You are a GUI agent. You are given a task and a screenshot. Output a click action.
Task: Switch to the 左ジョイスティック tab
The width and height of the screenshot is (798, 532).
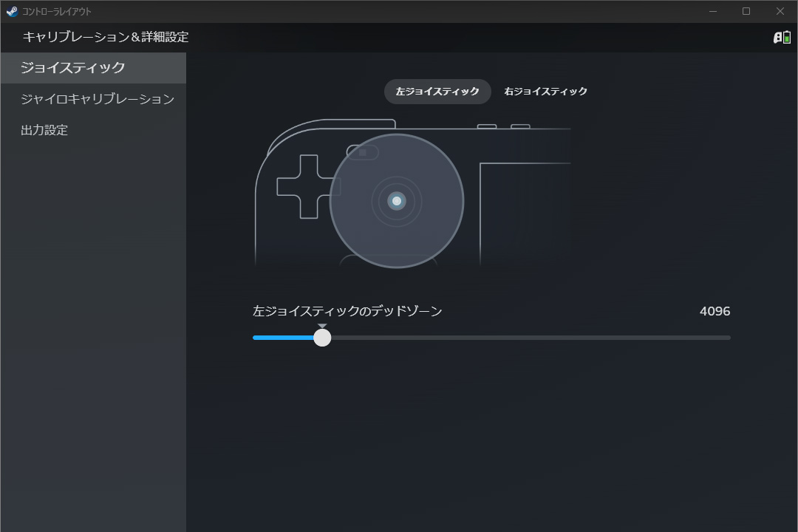(437, 92)
